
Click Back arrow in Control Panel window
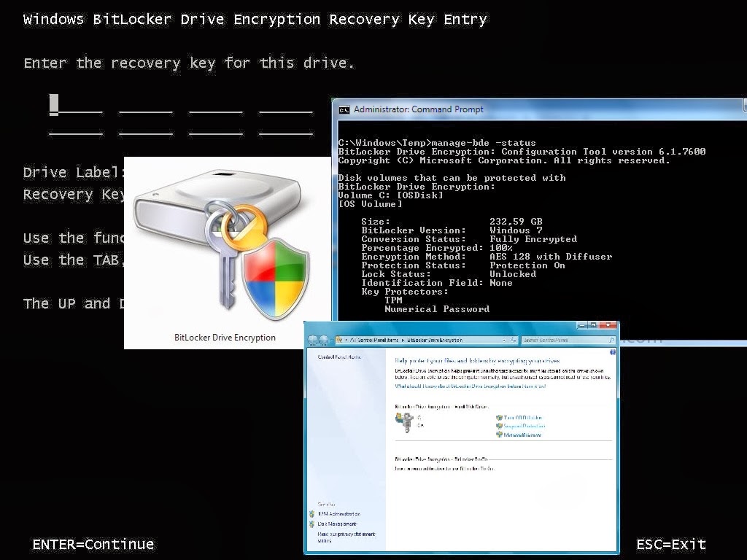tap(313, 340)
